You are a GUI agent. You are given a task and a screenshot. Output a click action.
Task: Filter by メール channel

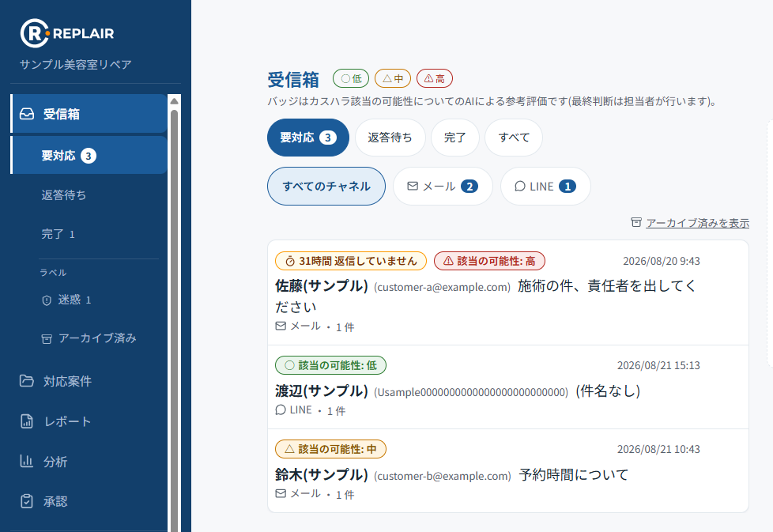pos(443,187)
